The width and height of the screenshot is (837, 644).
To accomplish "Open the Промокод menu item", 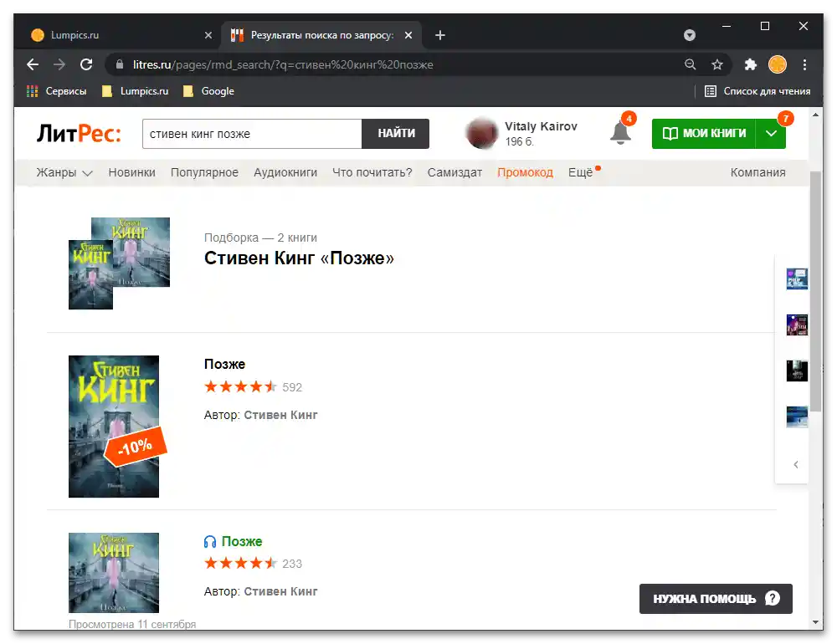I will pyautogui.click(x=526, y=173).
